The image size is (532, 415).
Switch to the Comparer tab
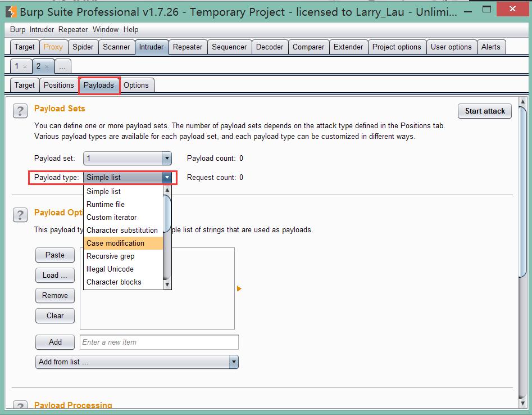click(x=308, y=47)
